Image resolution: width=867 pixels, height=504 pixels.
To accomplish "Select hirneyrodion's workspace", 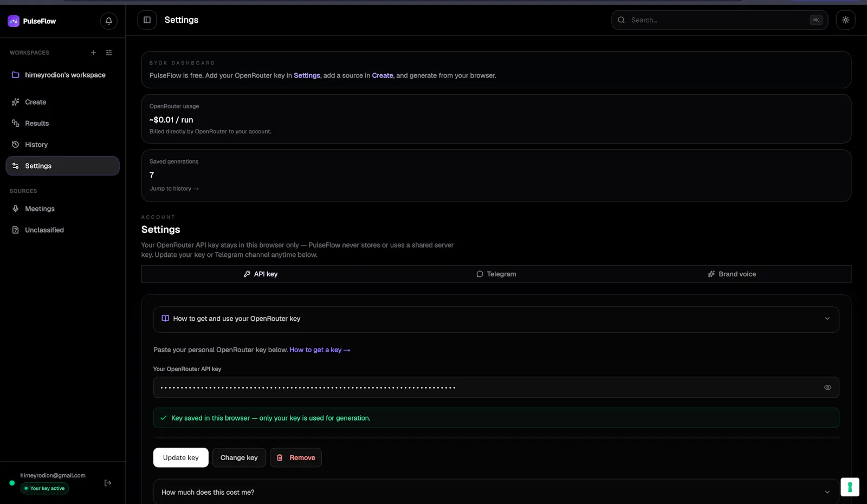I will 62,75.
